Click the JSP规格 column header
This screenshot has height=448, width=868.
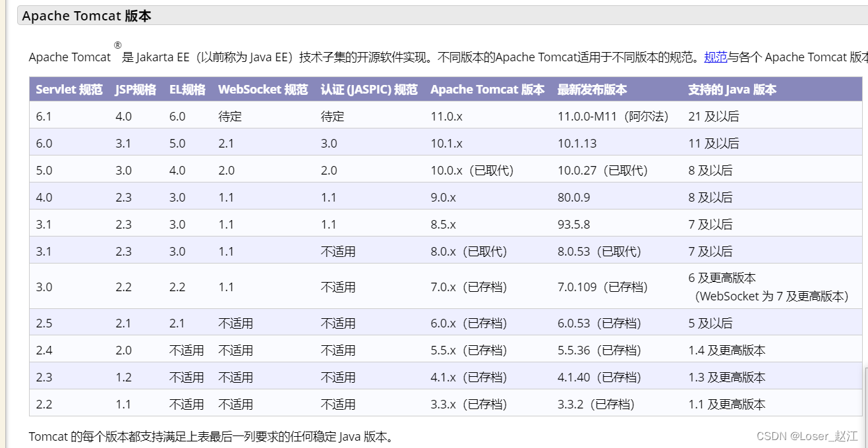tap(135, 90)
